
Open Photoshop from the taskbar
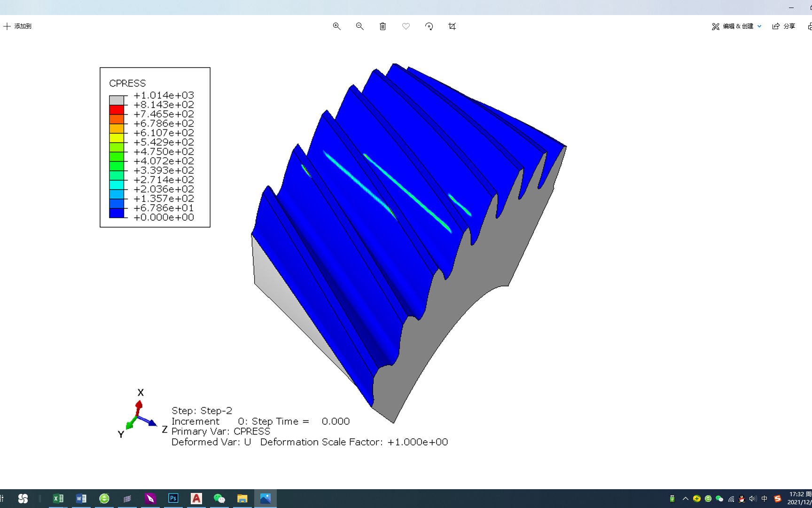click(x=173, y=498)
